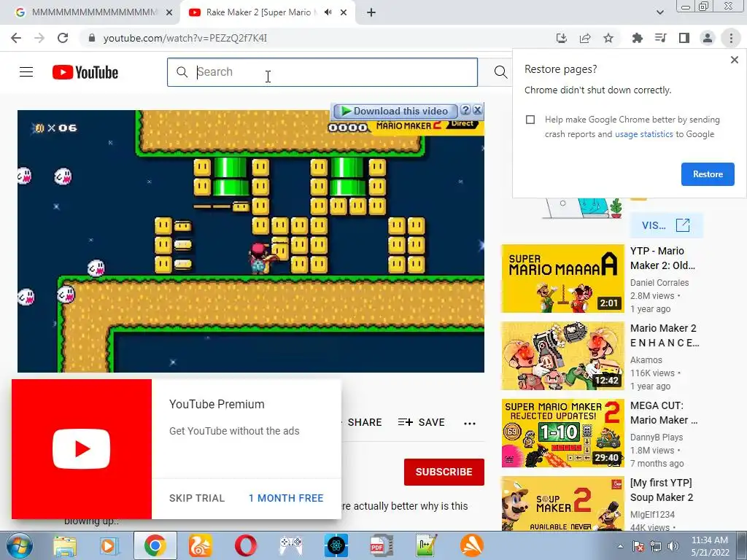This screenshot has height=560, width=747.
Task: Save the video with the SAVE button
Action: pos(421,422)
